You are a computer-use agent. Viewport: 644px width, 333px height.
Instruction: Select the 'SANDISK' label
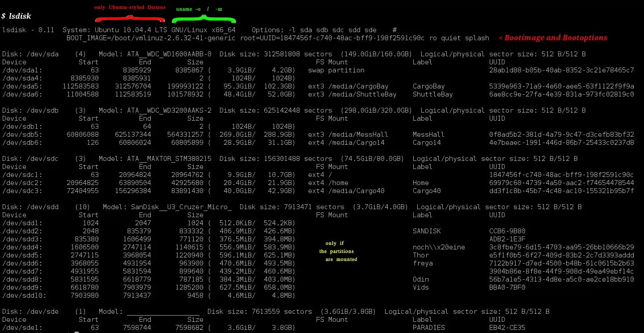[x=427, y=231]
